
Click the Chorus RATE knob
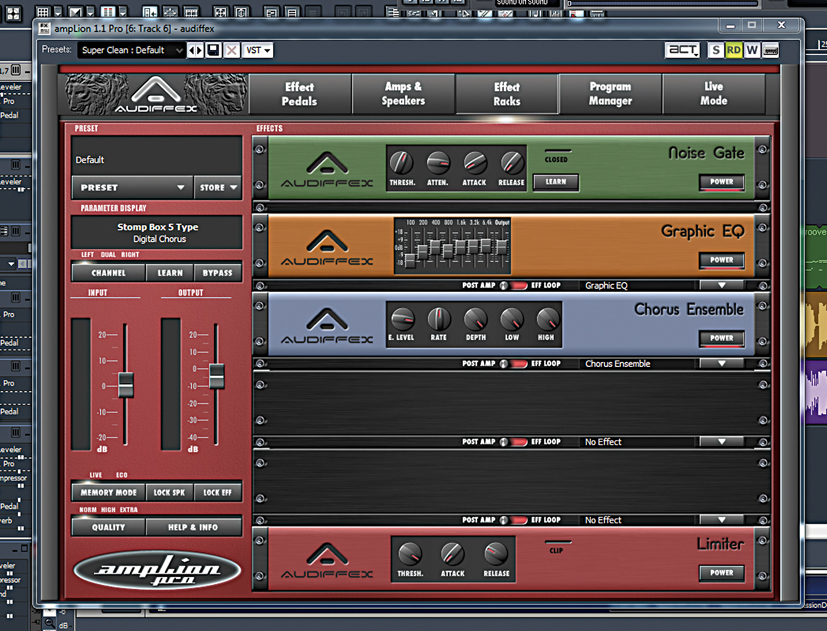click(439, 319)
